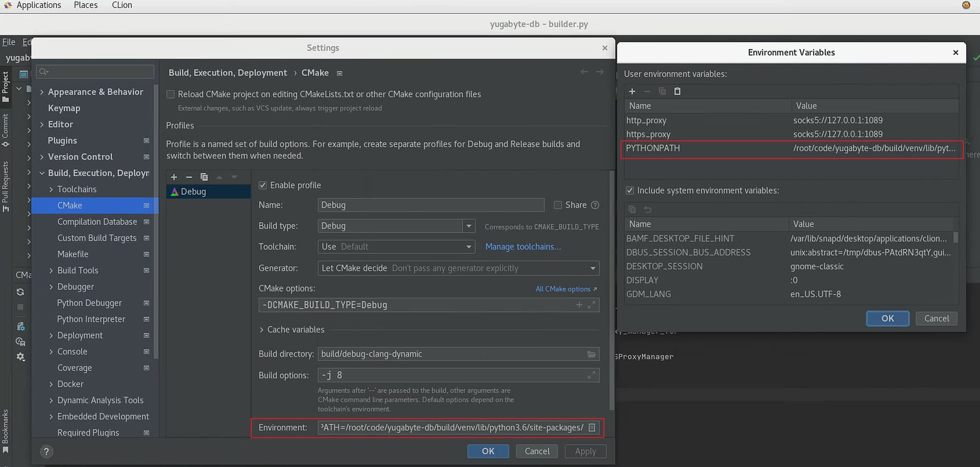The height and width of the screenshot is (467, 980).
Task: Click the Build directory field
Action: pyautogui.click(x=458, y=354)
